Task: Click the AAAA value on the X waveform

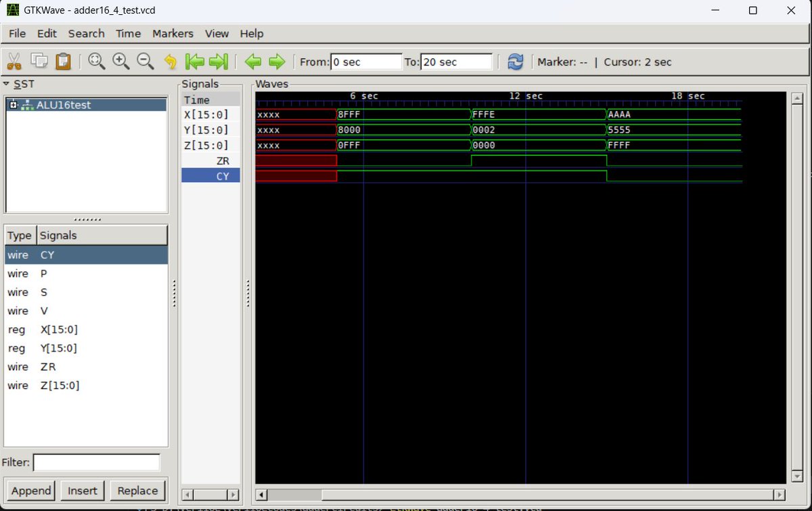Action: [619, 114]
